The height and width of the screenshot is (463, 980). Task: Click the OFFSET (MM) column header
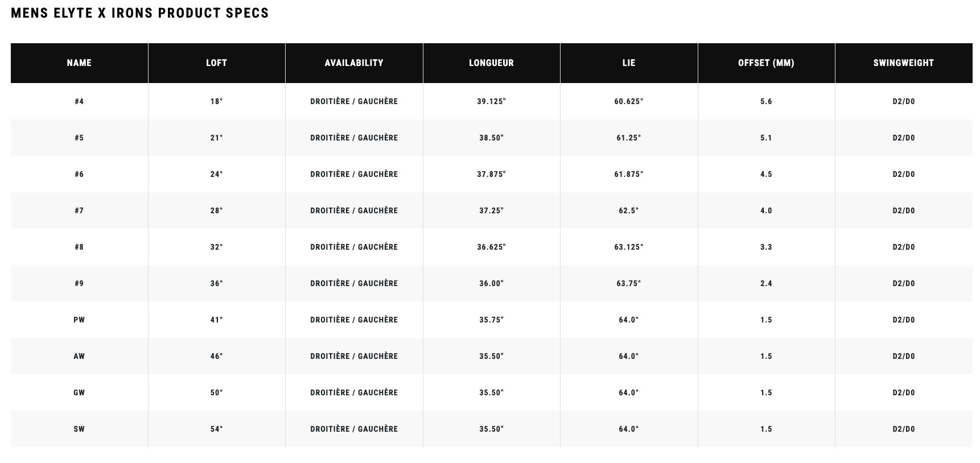pos(766,63)
